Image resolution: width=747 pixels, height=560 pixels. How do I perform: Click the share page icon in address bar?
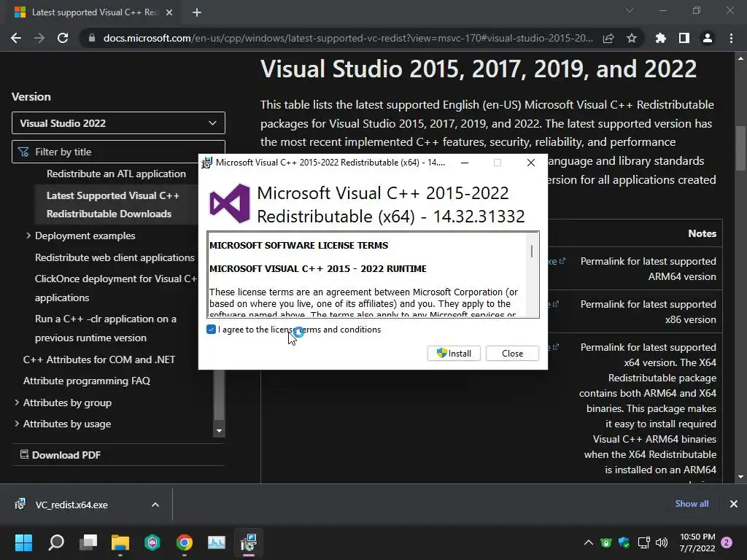coord(608,38)
